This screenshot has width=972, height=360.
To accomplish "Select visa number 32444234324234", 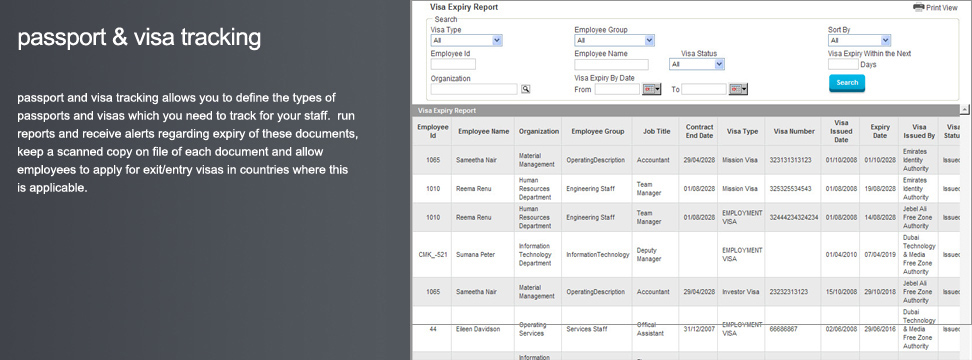I will (793, 217).
